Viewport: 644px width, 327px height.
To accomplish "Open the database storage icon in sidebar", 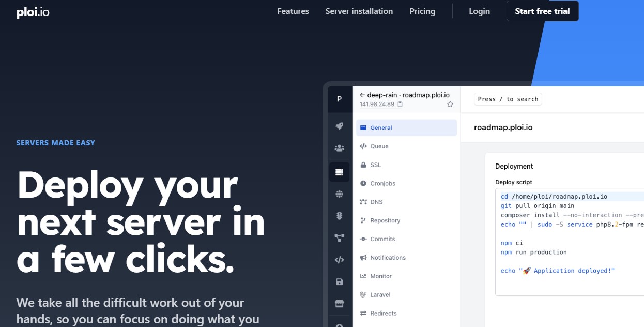I will point(340,281).
